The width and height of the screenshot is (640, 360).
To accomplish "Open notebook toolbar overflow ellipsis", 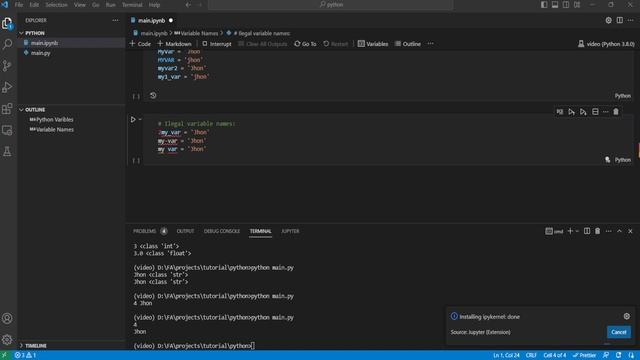I will tap(431, 44).
